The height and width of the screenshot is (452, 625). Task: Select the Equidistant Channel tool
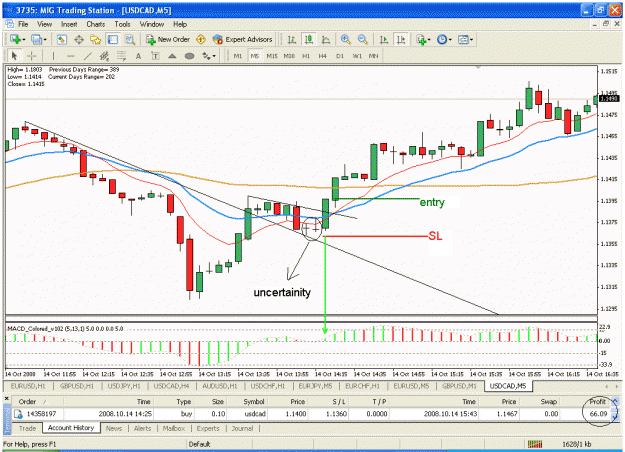click(x=104, y=56)
